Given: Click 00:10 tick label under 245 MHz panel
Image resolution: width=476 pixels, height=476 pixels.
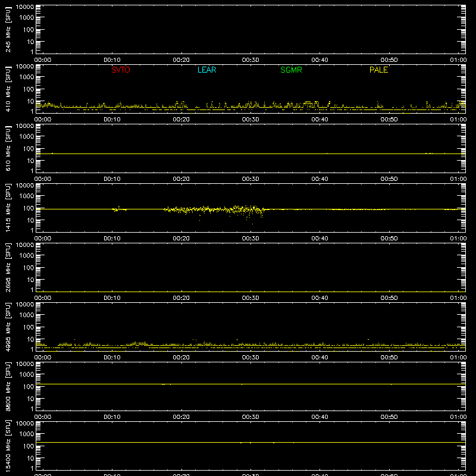Looking at the screenshot, I should [112, 60].
